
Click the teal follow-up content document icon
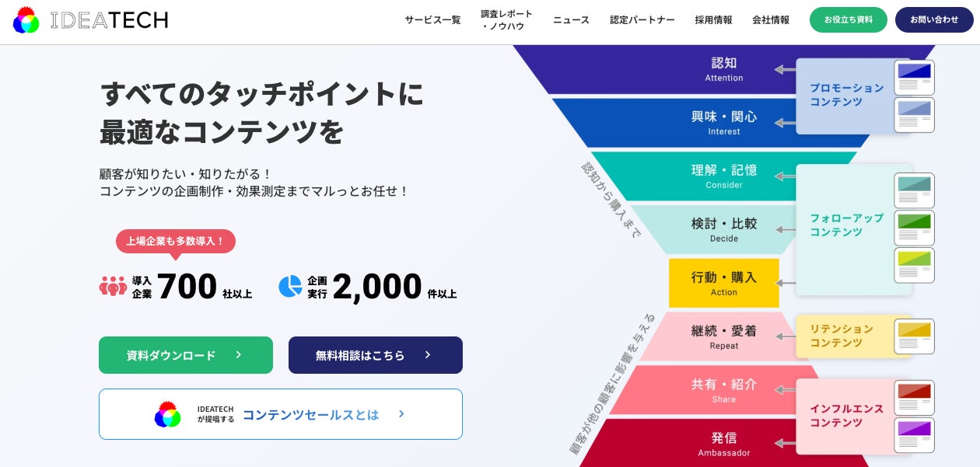click(914, 190)
